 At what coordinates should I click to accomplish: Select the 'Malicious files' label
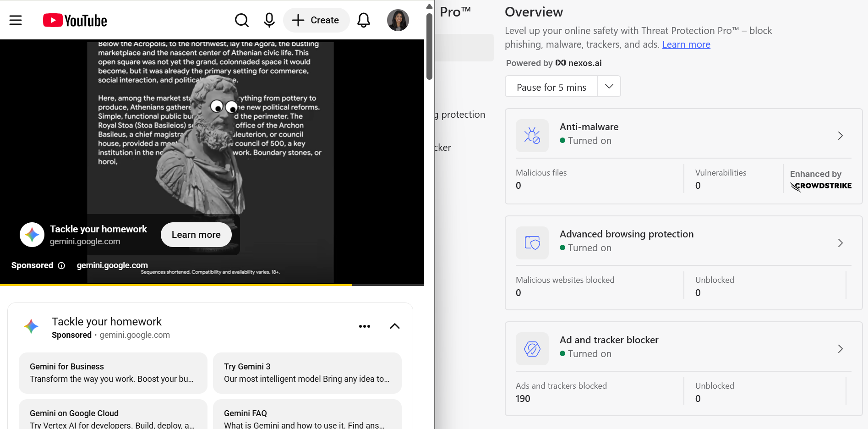pyautogui.click(x=541, y=173)
